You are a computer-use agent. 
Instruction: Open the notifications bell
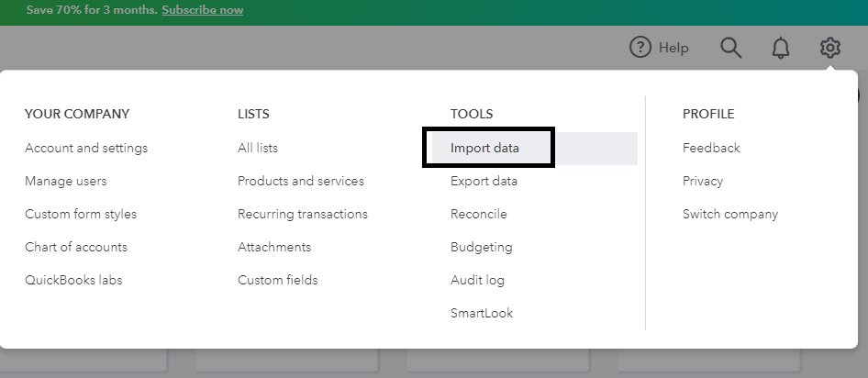pos(781,48)
